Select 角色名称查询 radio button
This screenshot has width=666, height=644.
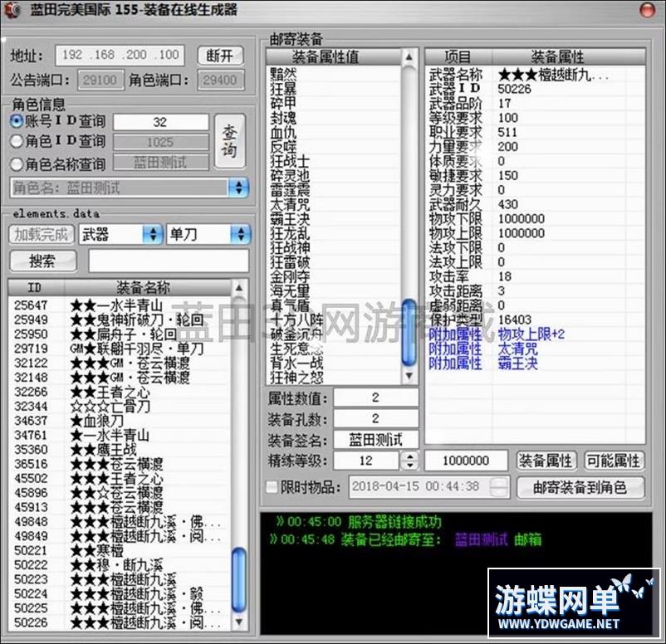point(17,163)
